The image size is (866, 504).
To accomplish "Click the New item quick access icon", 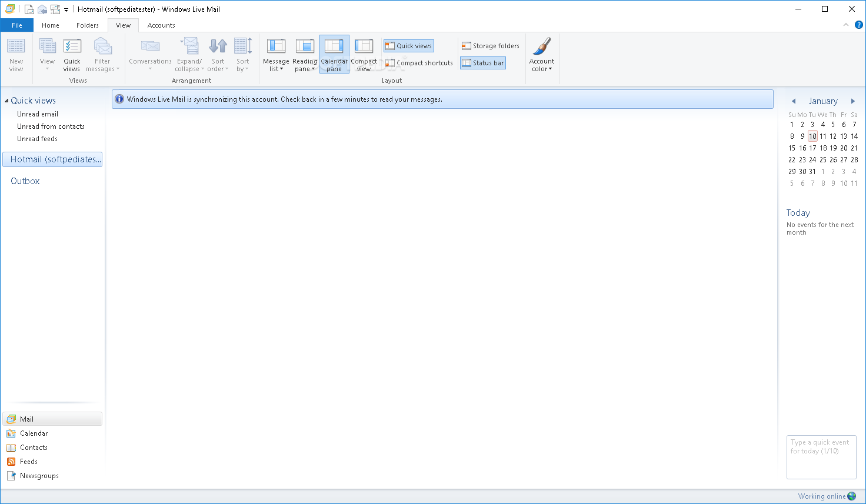I will click(29, 9).
